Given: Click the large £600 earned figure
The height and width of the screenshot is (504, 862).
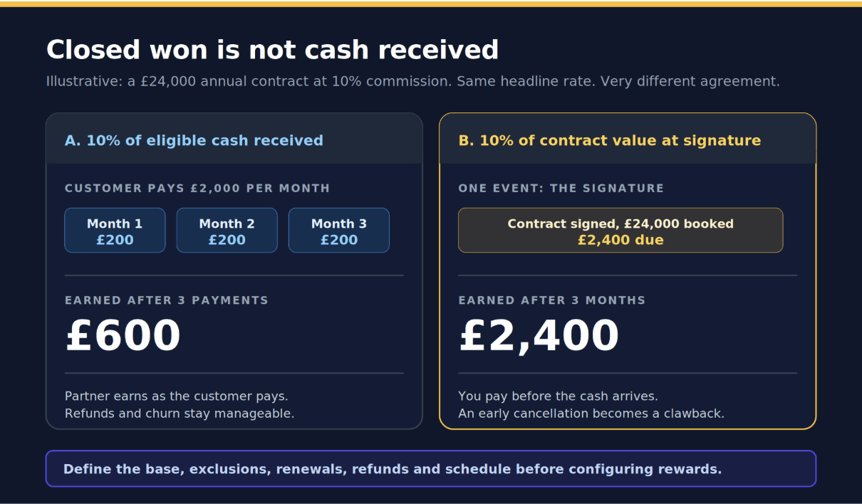Looking at the screenshot, I should click(123, 335).
